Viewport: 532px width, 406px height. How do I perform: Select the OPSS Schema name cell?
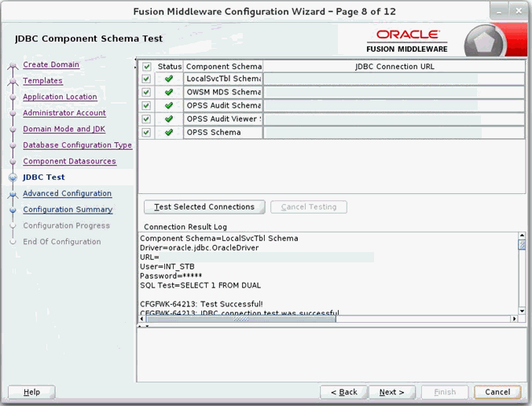223,132
